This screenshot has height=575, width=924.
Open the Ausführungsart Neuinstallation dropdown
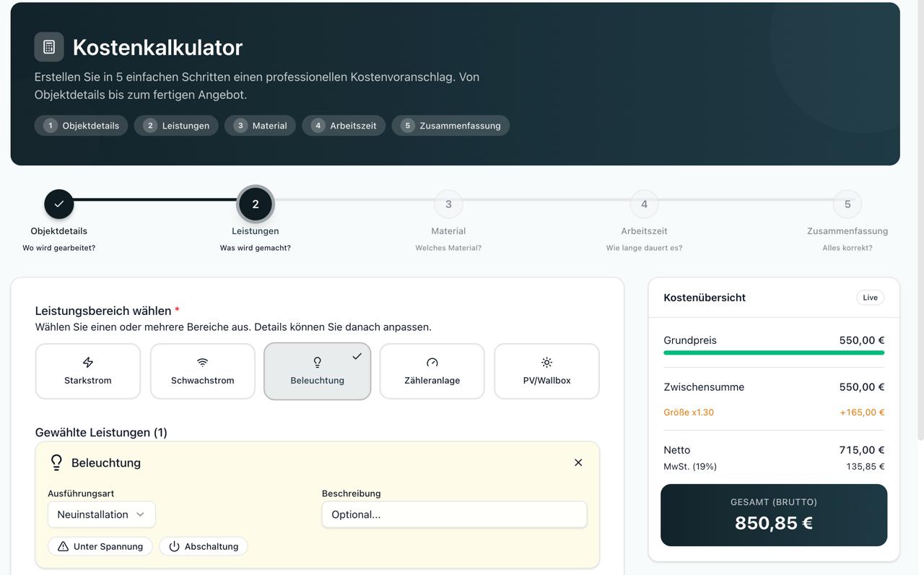101,514
